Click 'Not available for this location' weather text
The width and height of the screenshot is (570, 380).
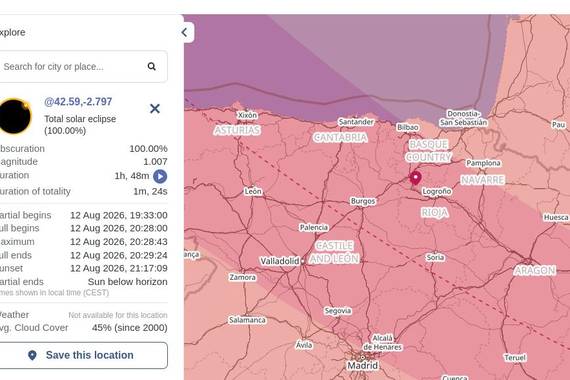(118, 315)
